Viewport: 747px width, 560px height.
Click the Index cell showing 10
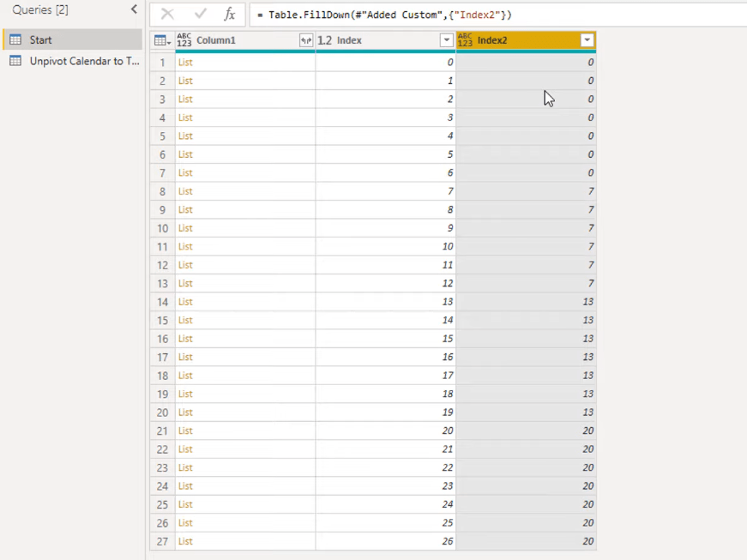[x=385, y=246]
